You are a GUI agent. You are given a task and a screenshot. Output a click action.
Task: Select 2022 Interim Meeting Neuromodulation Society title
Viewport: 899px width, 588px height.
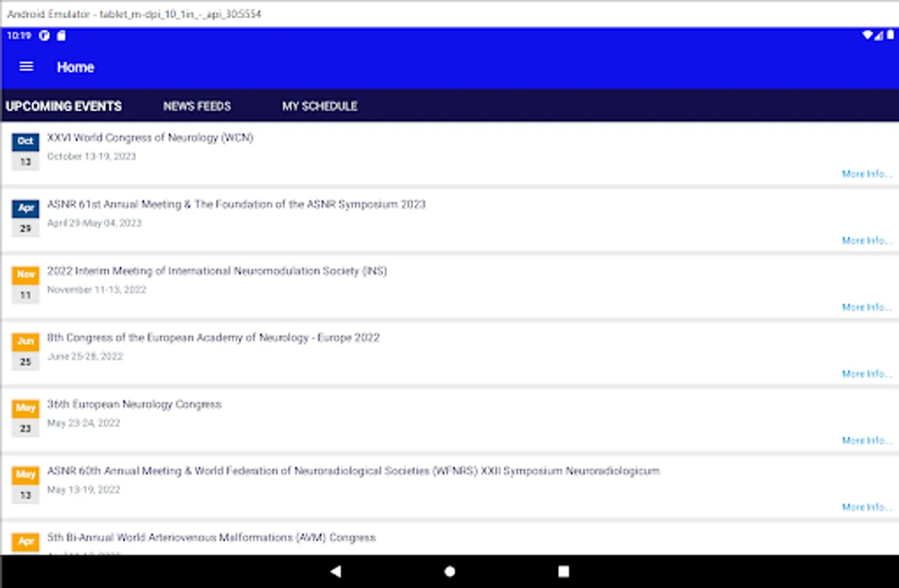[x=217, y=271]
